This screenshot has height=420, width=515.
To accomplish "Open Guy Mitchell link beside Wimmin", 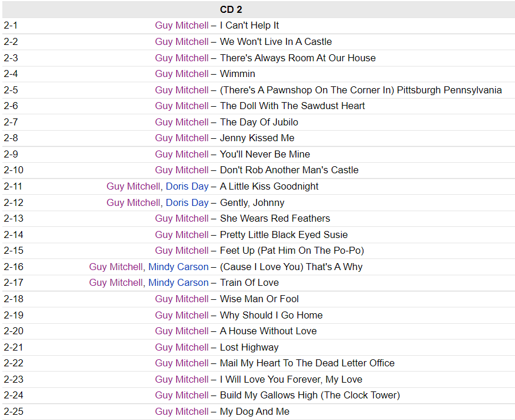I will (x=181, y=73).
